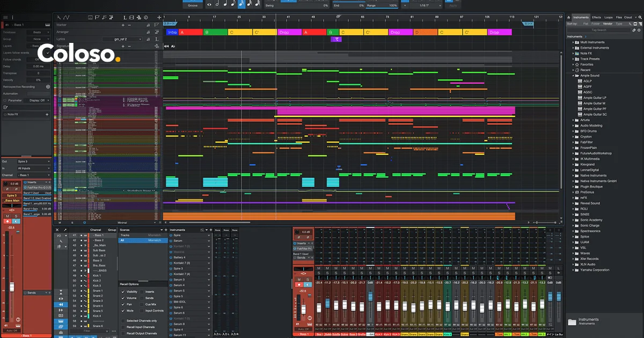The height and width of the screenshot is (338, 644).
Task: Toggle the Pan recall option checkbox
Action: 123,304
